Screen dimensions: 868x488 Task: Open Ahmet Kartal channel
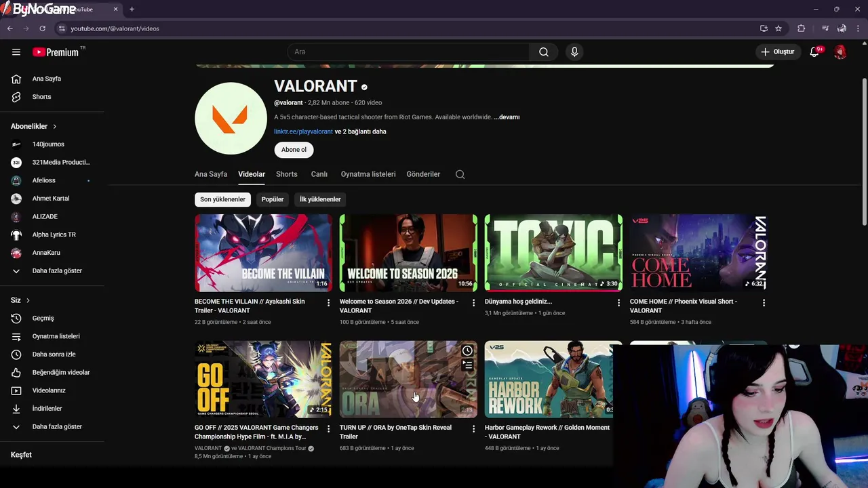click(52, 199)
